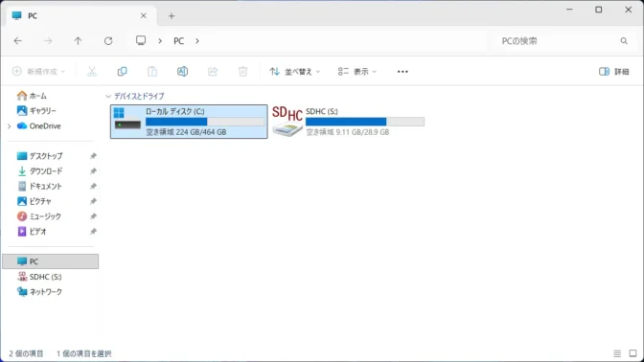This screenshot has width=644, height=362.
Task: Go back with the left arrow
Action: 17,40
